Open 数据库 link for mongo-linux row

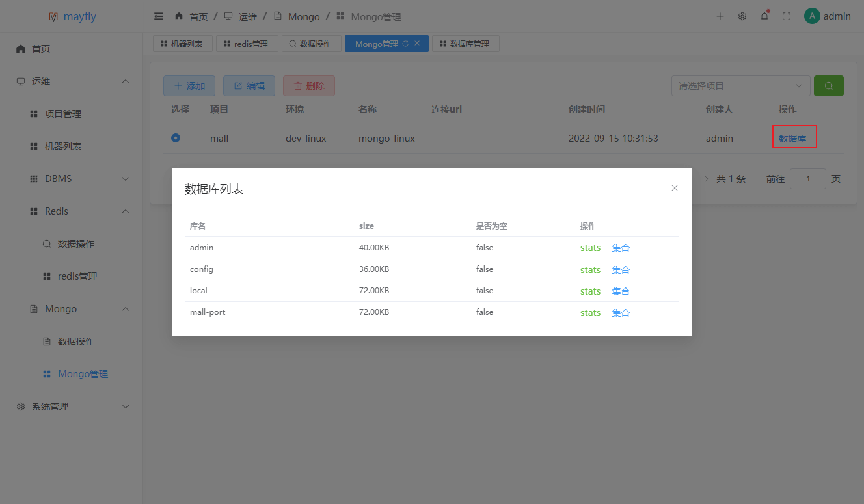click(x=792, y=138)
